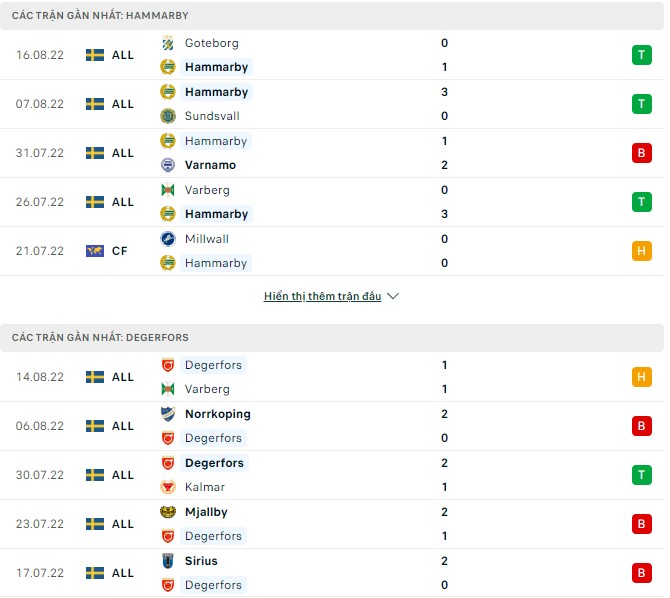Click the Norrkoping club crest icon
The width and height of the screenshot is (670, 598).
[x=167, y=414]
